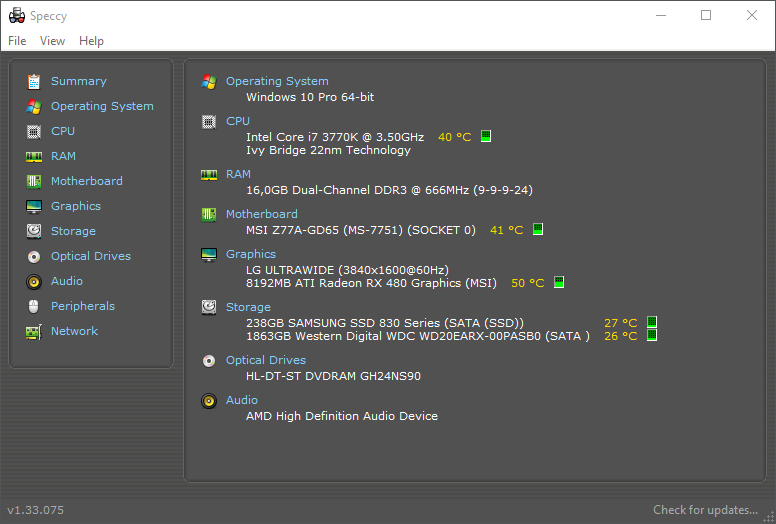Viewport: 776px width, 524px height.
Task: Open the View menu
Action: coord(52,41)
